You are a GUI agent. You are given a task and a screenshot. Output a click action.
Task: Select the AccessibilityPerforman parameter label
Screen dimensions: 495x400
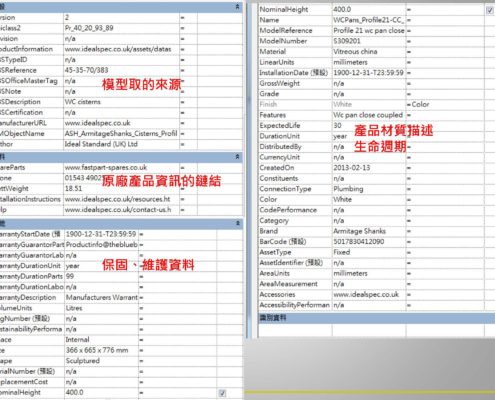click(x=294, y=305)
